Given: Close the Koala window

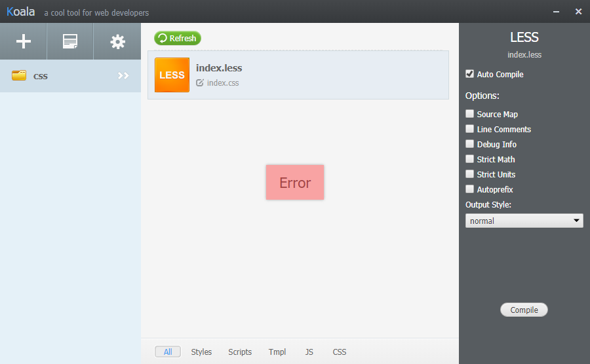Looking at the screenshot, I should [579, 12].
